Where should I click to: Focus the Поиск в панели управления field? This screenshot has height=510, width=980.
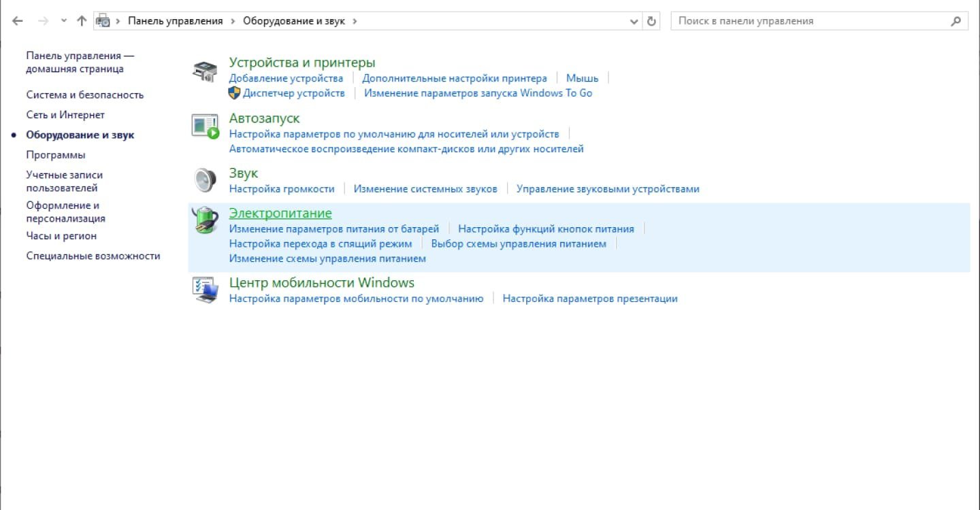click(810, 21)
